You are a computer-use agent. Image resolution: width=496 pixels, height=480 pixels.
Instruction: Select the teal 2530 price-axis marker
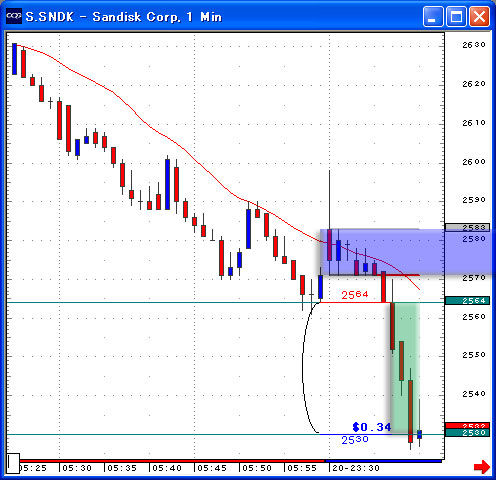point(467,432)
